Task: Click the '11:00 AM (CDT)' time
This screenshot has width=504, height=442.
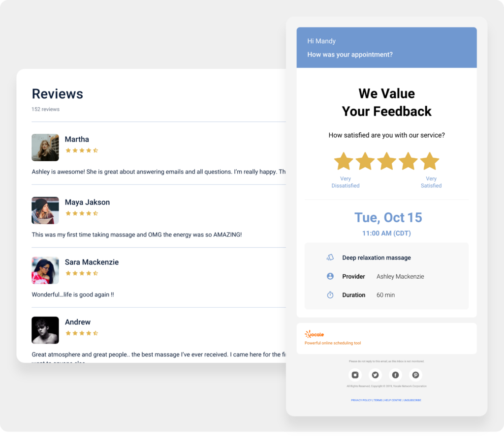Action: [x=387, y=234]
